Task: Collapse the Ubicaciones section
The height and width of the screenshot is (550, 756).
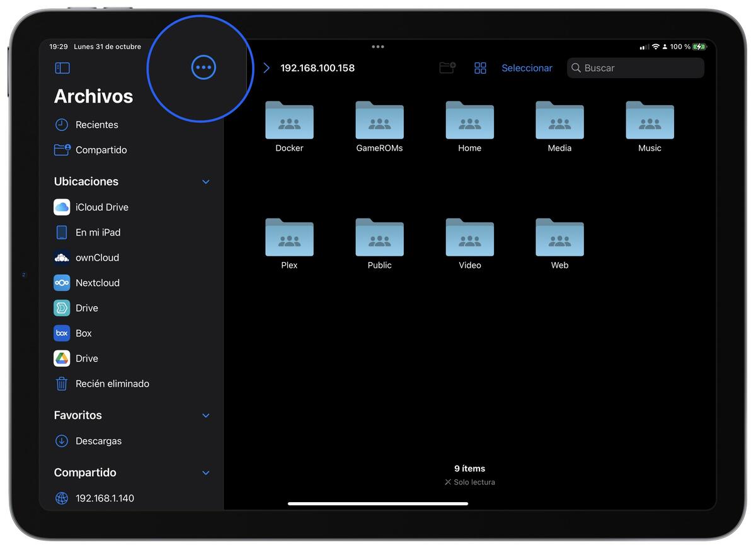Action: (205, 181)
